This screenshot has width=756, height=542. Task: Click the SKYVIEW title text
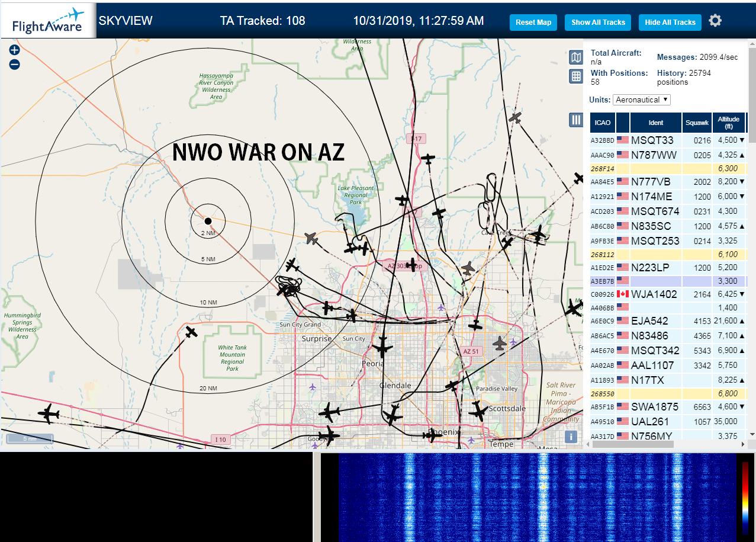126,21
